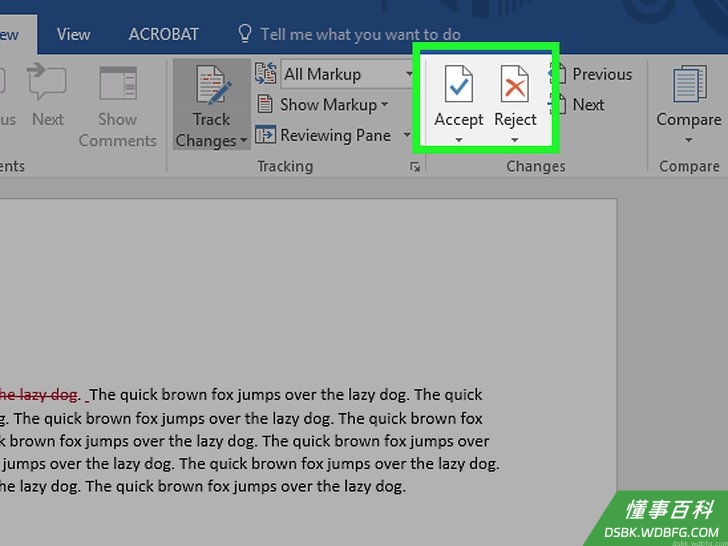Expand the Show Markup menu
This screenshot has height=546, width=728.
(x=334, y=105)
